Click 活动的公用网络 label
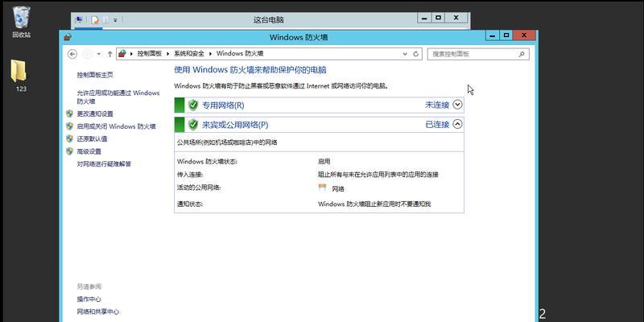This screenshot has width=644, height=322. pos(199,188)
